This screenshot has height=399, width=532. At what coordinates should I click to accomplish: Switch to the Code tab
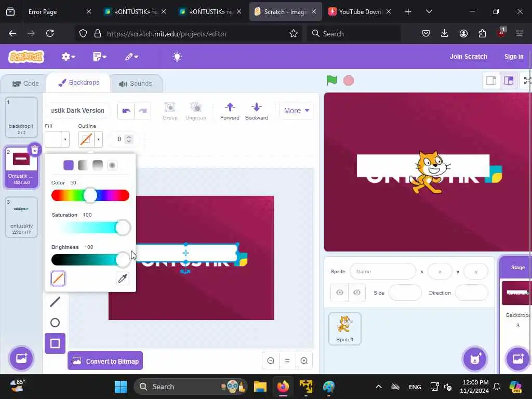coord(25,84)
